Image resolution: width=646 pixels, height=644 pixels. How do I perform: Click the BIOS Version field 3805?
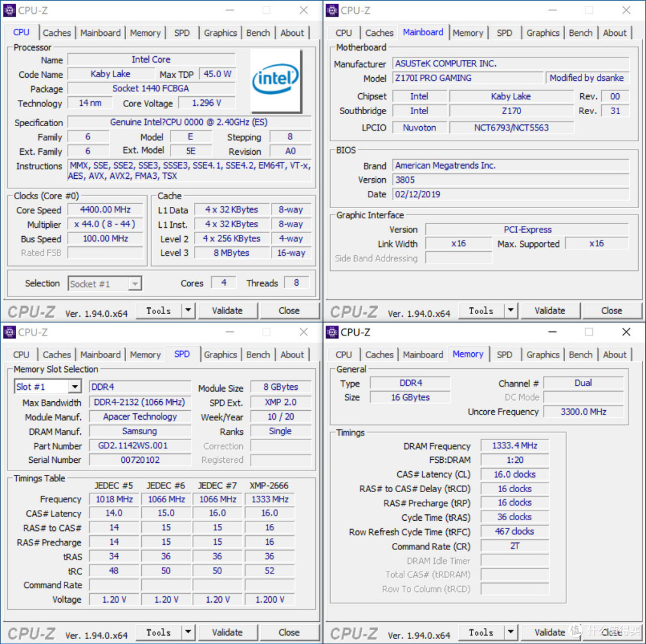511,180
